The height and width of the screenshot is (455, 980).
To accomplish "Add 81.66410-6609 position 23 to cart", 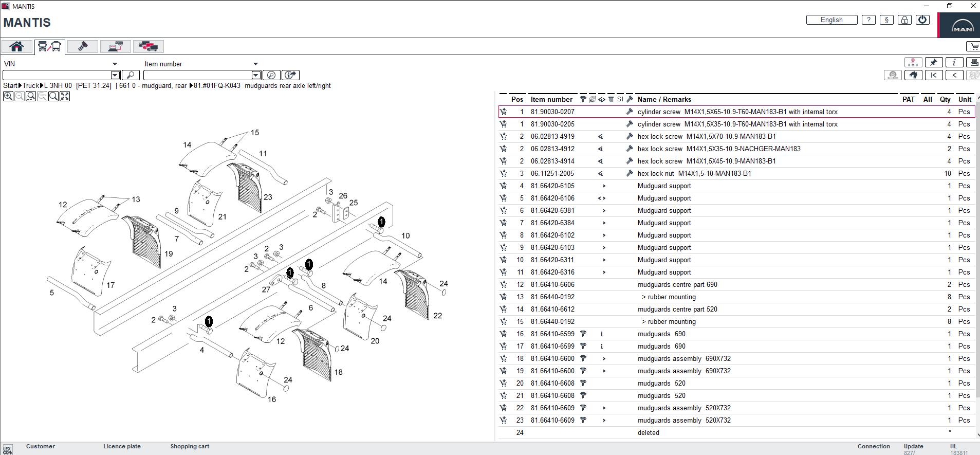I will (503, 420).
